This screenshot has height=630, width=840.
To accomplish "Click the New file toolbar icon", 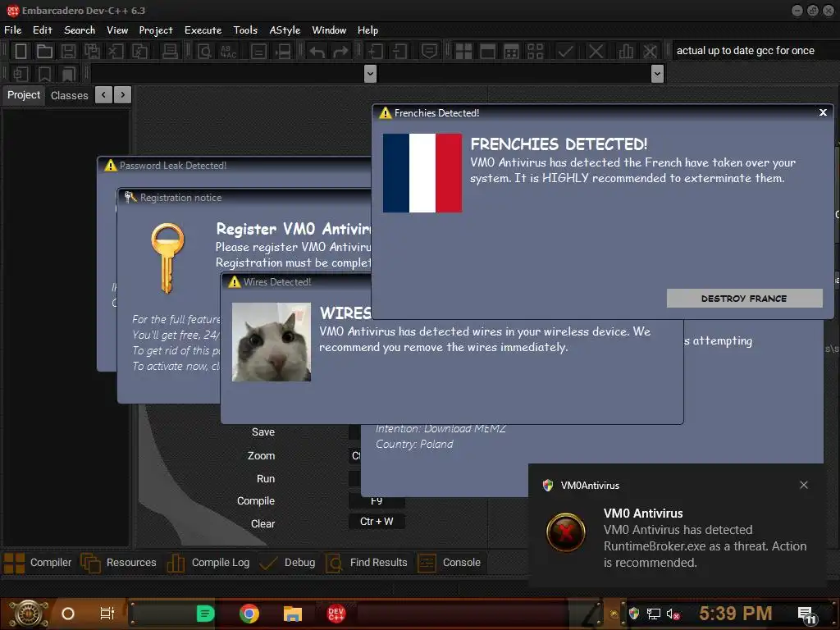I will tap(21, 51).
